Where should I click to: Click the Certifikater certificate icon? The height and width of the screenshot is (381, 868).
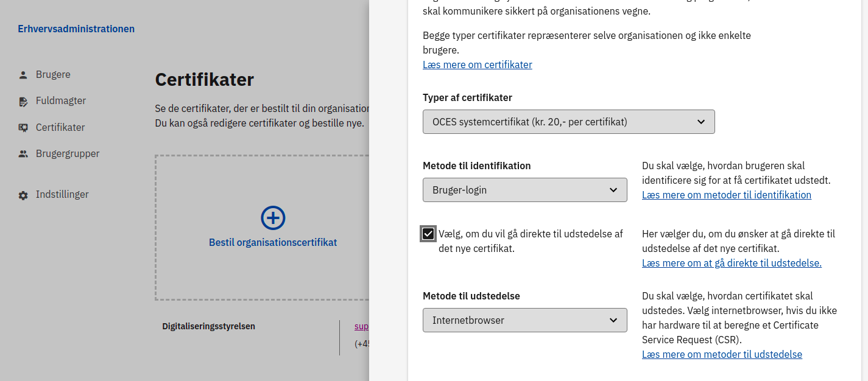click(23, 128)
